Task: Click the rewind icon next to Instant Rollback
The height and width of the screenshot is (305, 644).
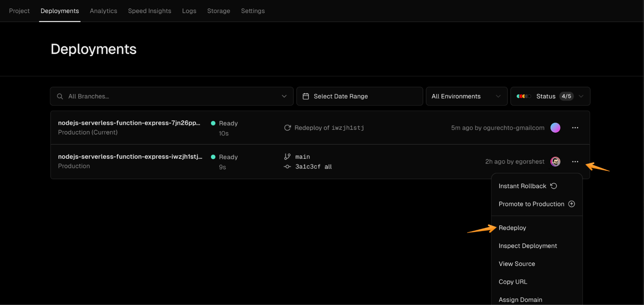Action: coord(553,186)
